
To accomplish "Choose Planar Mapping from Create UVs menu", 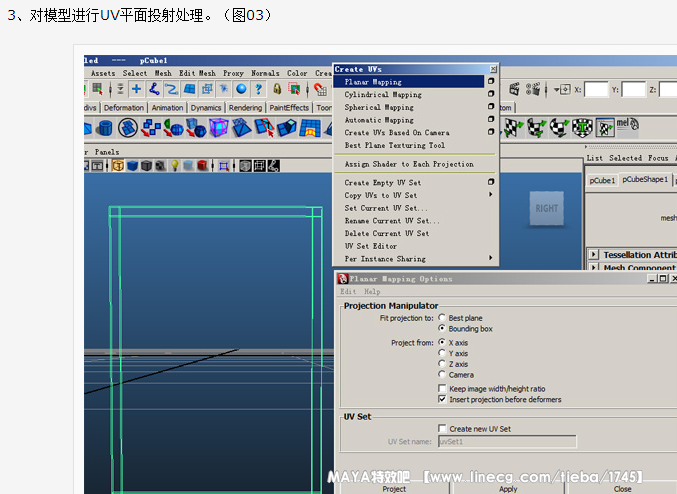I will [373, 82].
